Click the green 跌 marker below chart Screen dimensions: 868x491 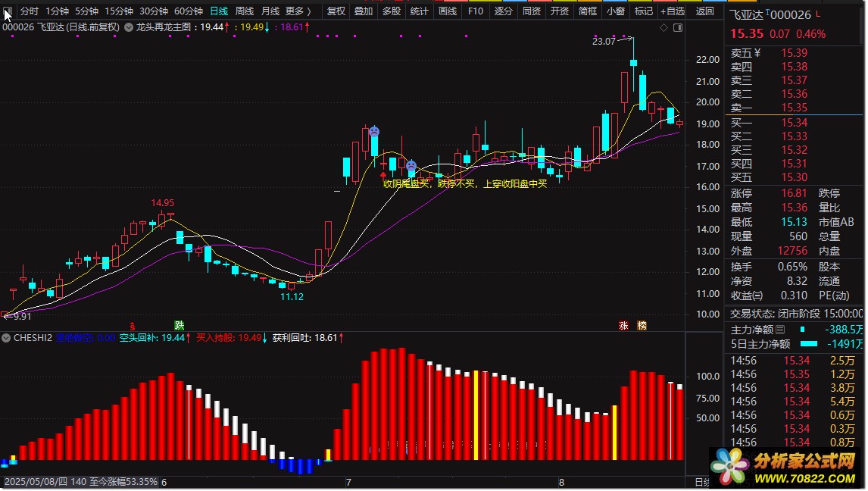(180, 326)
